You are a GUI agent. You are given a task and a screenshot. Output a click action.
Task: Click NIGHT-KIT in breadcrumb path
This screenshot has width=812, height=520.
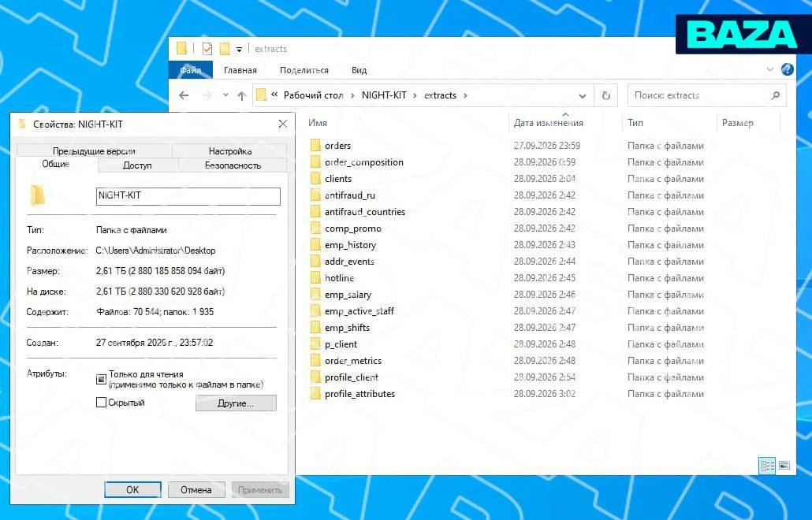point(384,95)
